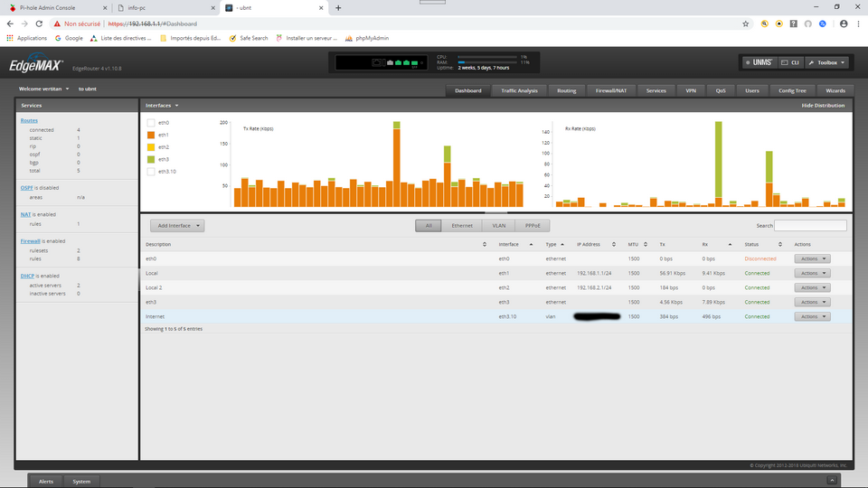This screenshot has width=868, height=488.
Task: Switch to the Firewall/NAT tab
Action: pos(610,90)
